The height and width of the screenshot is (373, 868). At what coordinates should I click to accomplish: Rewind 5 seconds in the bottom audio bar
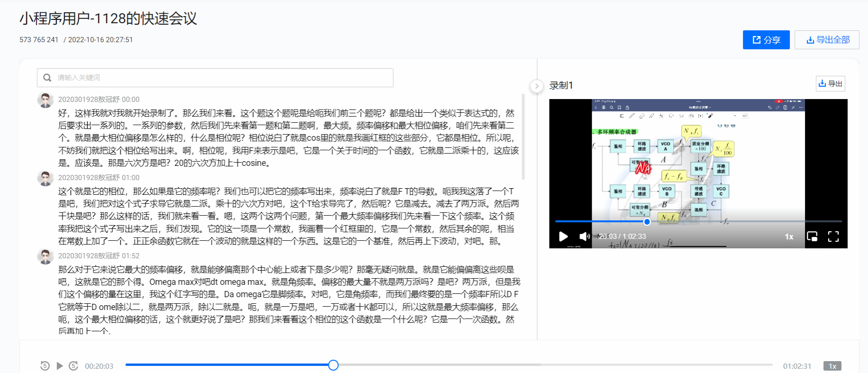point(45,366)
